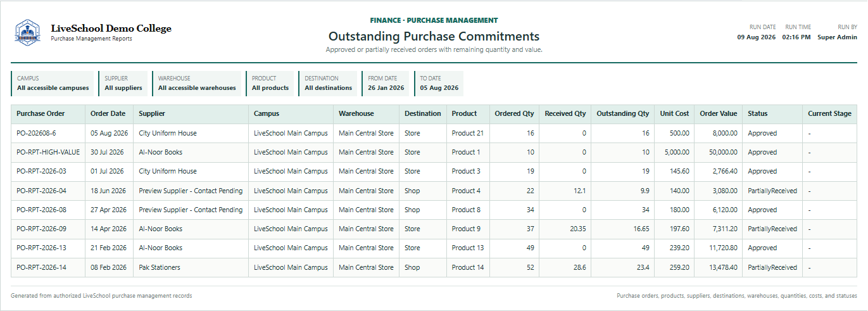868x311 pixels.
Task: Click order date 30 Jul 2026
Action: point(109,153)
